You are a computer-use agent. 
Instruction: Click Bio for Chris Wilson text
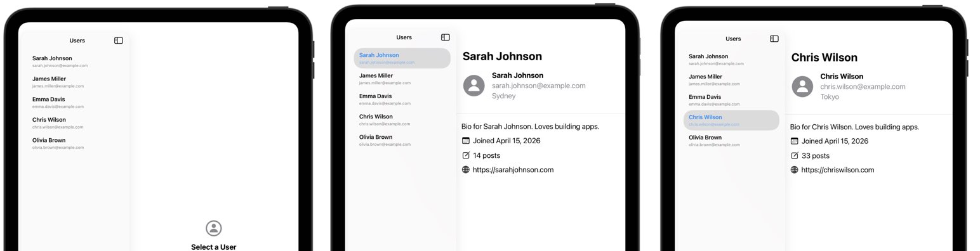click(x=854, y=127)
